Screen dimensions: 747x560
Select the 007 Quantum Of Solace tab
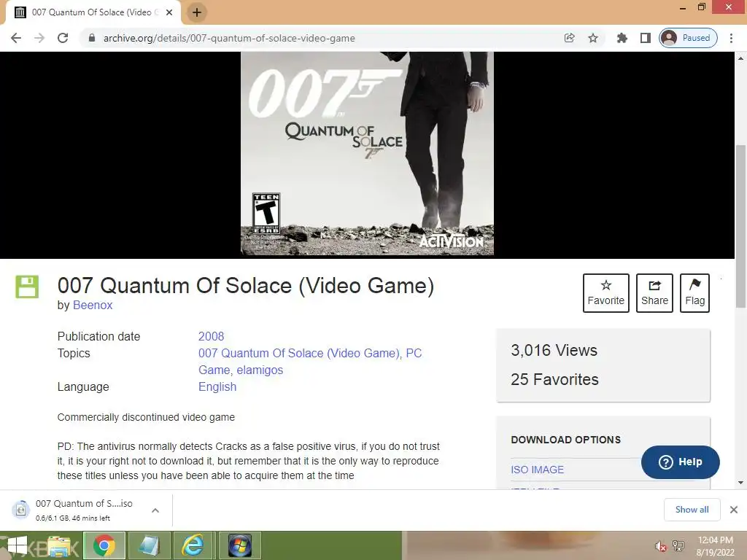click(x=93, y=12)
